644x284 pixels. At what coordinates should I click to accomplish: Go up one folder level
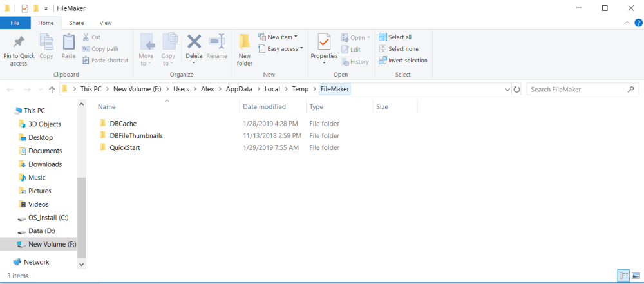[52, 89]
